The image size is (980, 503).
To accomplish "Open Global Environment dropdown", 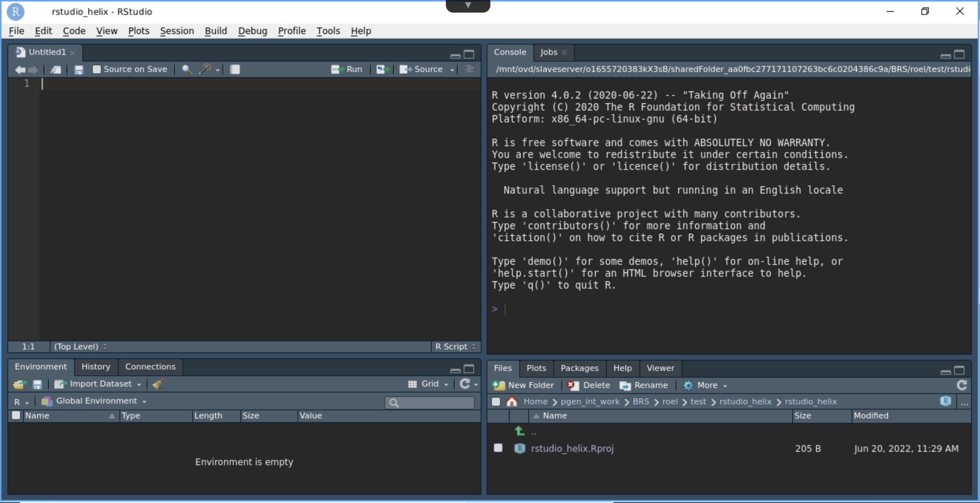I will (94, 401).
